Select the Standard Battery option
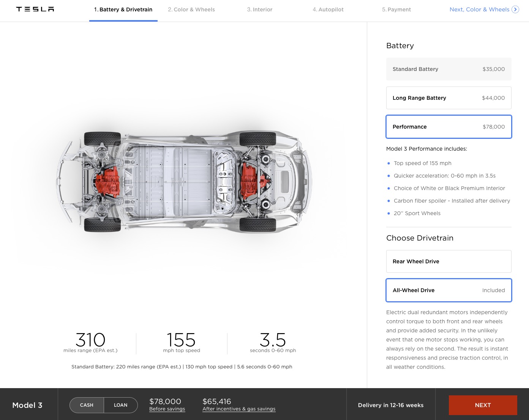 click(x=449, y=69)
